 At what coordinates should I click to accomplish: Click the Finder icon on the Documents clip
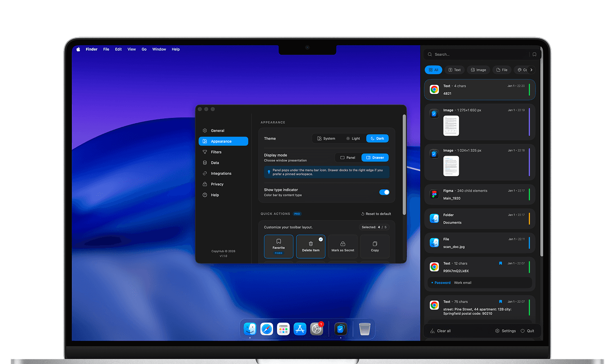(x=434, y=218)
